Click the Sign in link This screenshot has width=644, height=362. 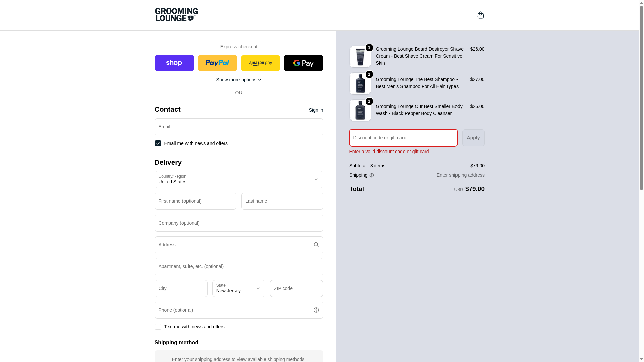[316, 110]
